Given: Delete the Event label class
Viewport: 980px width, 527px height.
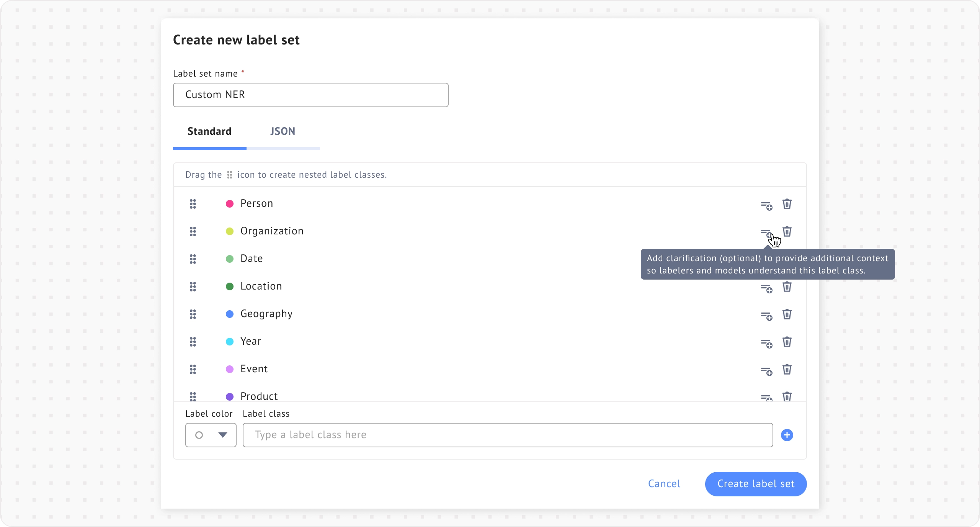Looking at the screenshot, I should coord(787,369).
